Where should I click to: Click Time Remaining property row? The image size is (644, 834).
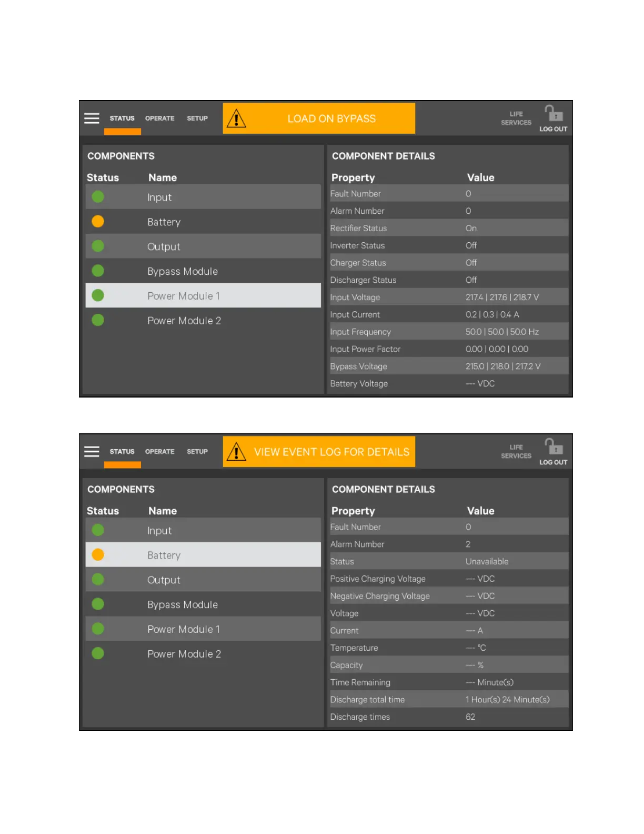(448, 682)
